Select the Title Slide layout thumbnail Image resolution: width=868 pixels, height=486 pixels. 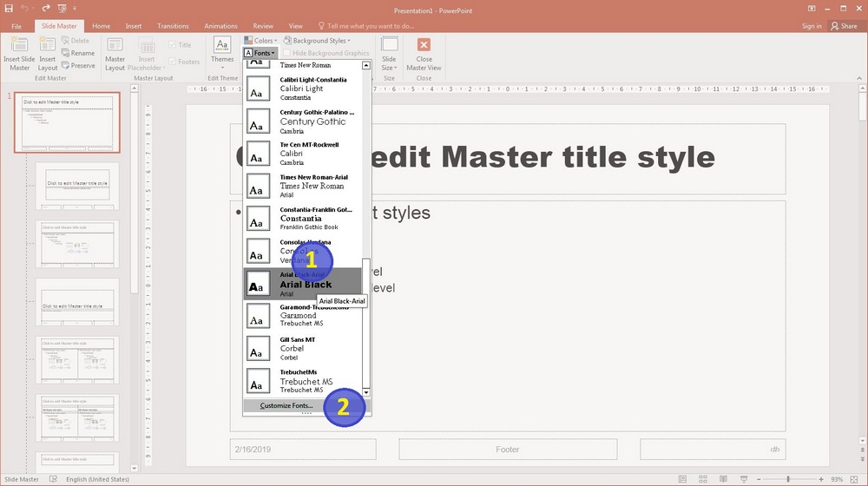tap(77, 186)
